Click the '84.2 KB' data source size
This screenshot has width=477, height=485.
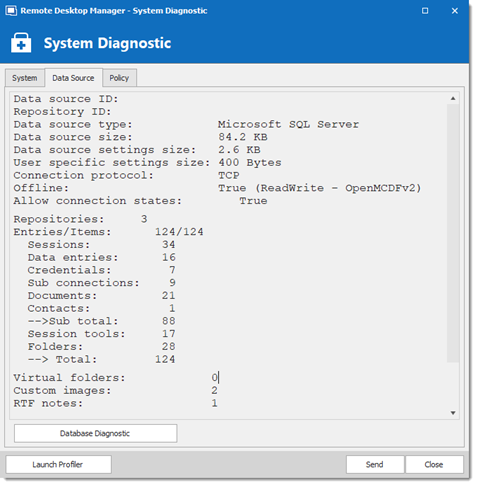(243, 137)
